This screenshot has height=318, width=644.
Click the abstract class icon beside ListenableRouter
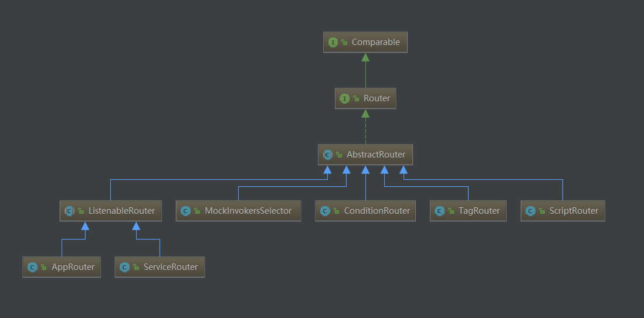click(69, 211)
